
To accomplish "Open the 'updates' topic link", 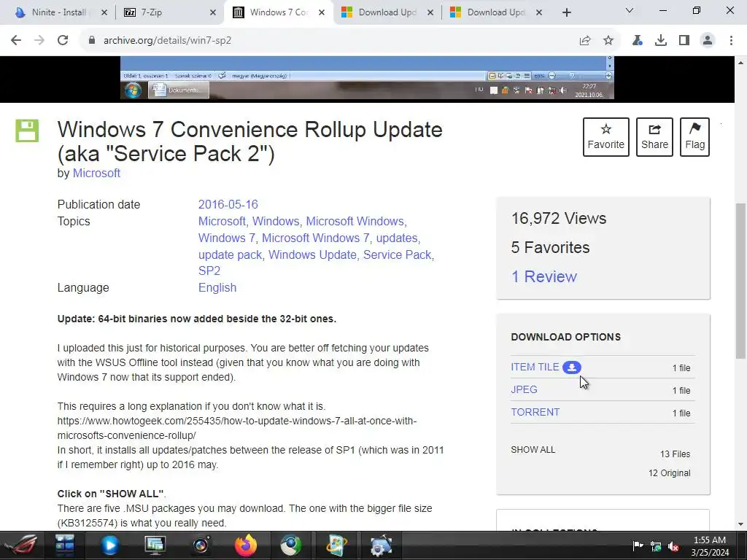I will pyautogui.click(x=396, y=238).
